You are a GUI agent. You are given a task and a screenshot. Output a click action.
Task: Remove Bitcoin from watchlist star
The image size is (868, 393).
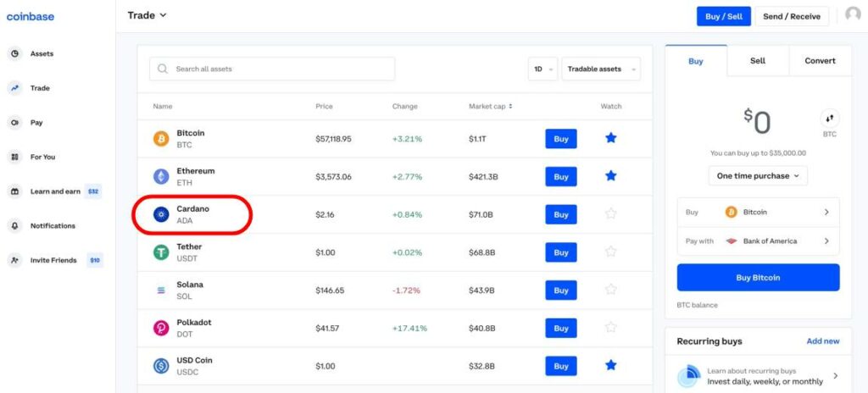click(x=610, y=138)
